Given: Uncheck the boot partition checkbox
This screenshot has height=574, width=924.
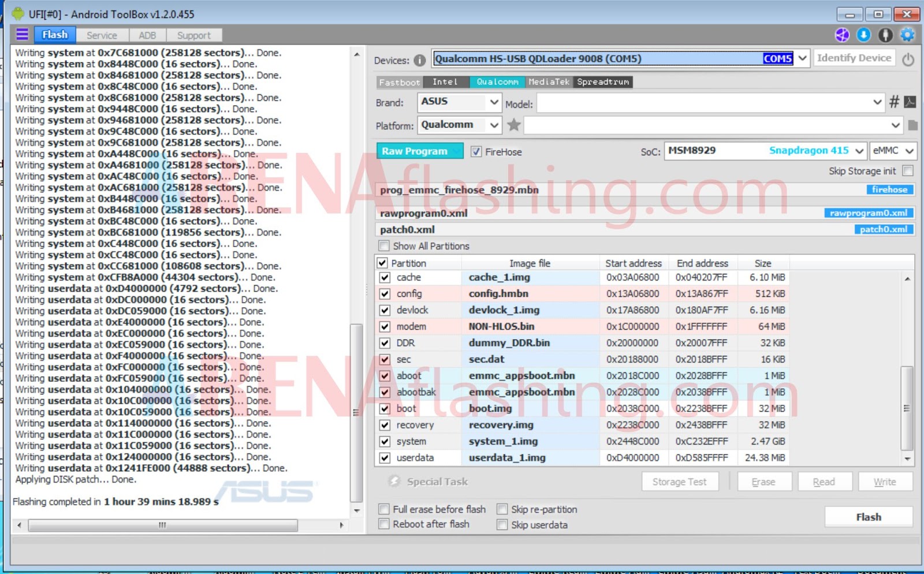Looking at the screenshot, I should (385, 409).
